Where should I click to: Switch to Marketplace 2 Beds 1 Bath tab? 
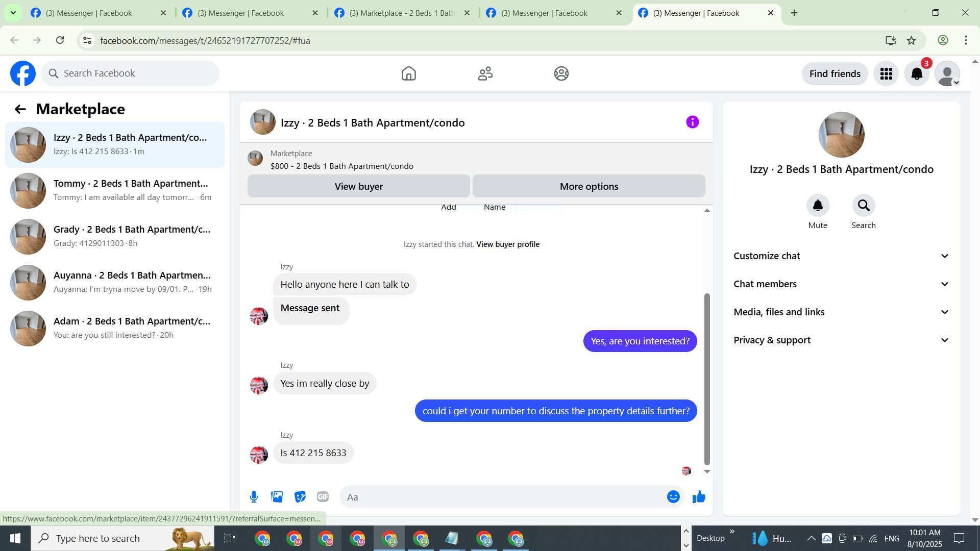(402, 13)
